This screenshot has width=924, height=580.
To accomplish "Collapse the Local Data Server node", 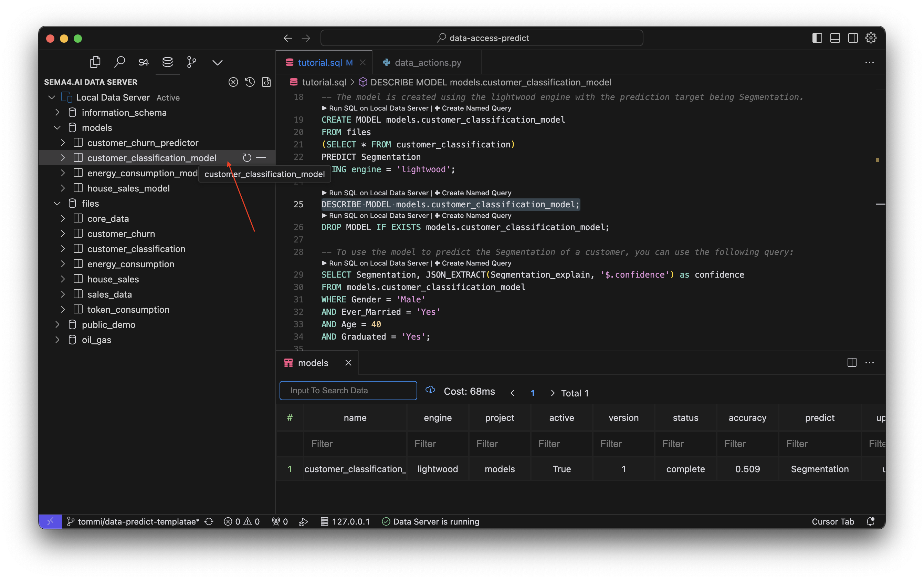I will (52, 97).
